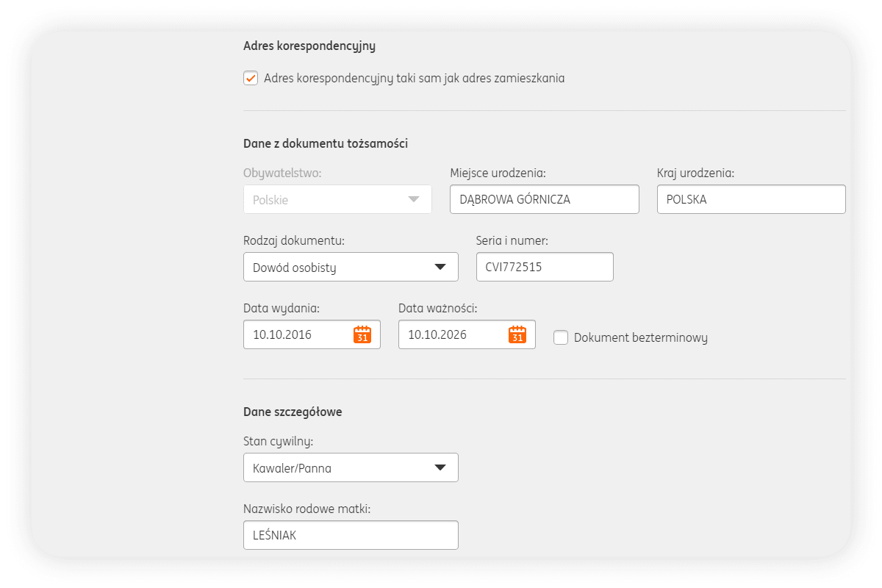Click the date text 10.10.2016

point(282,335)
